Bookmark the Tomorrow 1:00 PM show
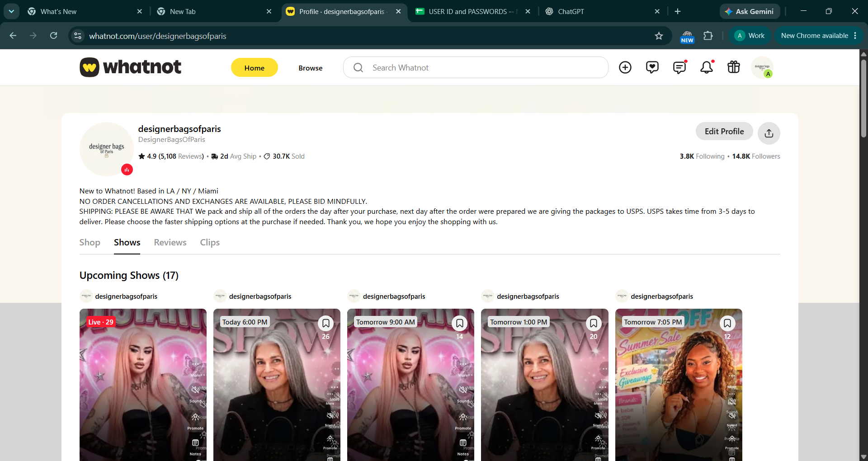 click(594, 323)
